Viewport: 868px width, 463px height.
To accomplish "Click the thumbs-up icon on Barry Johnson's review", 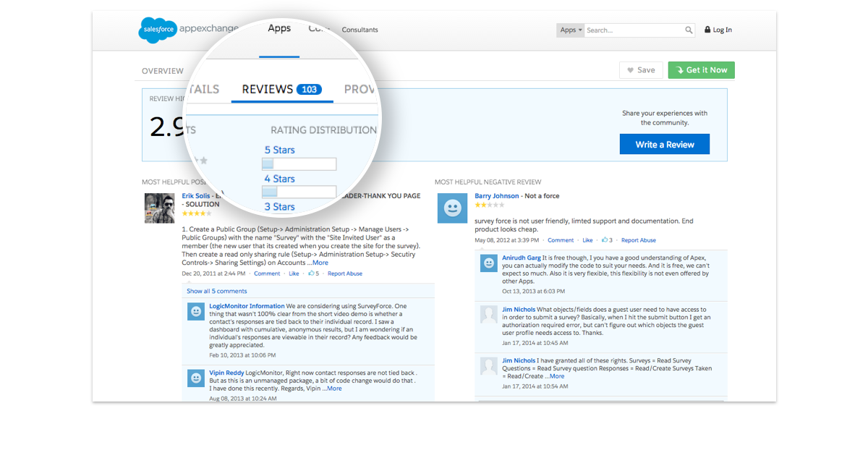I will point(605,240).
